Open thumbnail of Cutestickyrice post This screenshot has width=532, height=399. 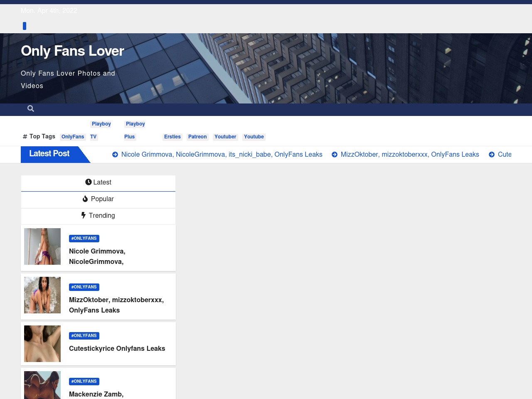pos(42,344)
